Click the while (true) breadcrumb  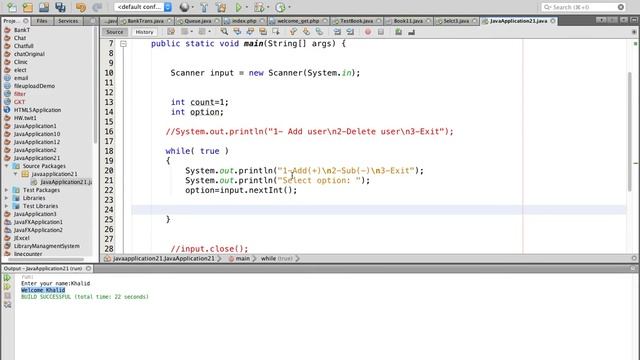277,258
